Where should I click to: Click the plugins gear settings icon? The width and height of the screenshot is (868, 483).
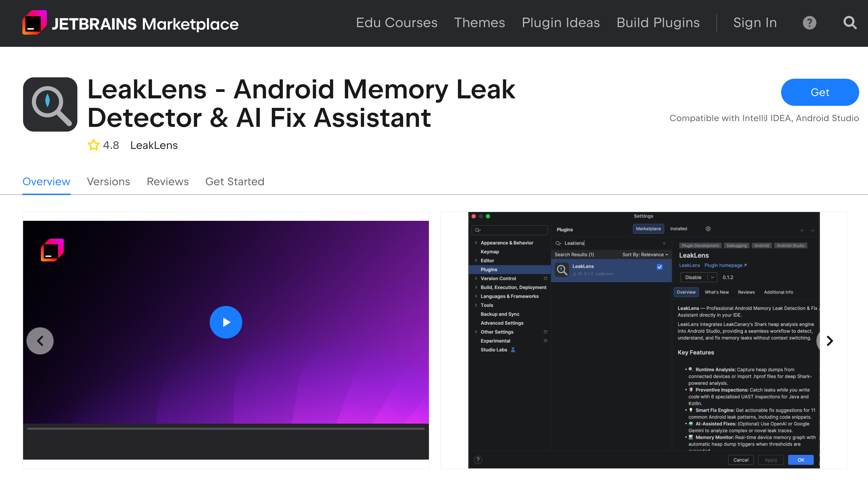click(708, 229)
